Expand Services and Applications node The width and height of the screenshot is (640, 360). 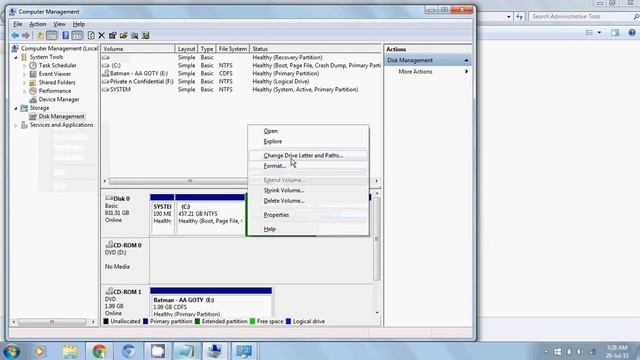pos(16,125)
